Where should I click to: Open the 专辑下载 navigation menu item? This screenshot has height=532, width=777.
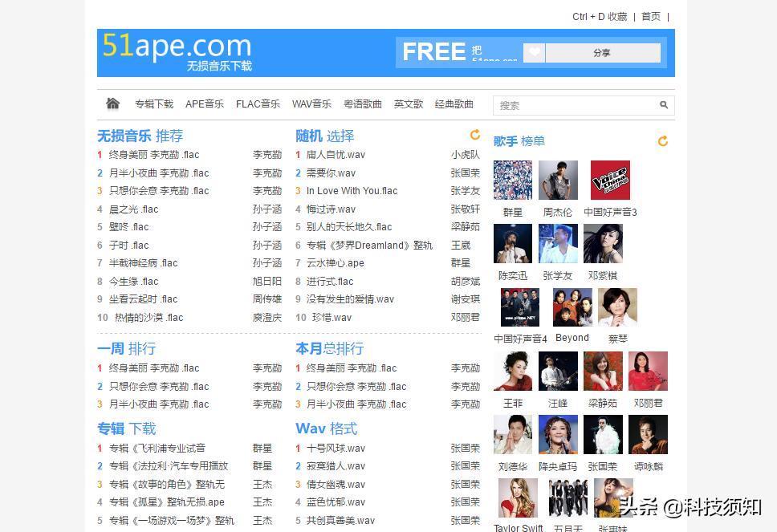click(x=153, y=104)
